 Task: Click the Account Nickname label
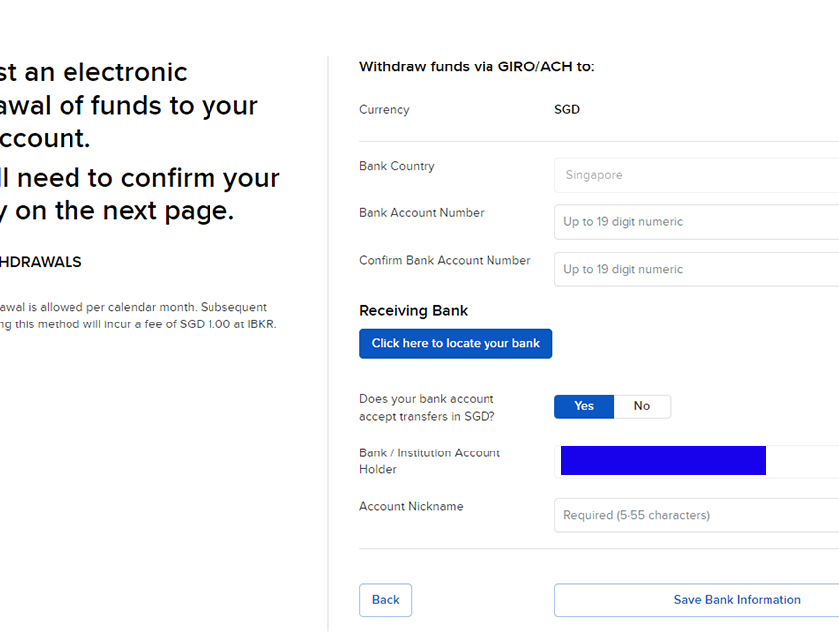[x=411, y=507]
